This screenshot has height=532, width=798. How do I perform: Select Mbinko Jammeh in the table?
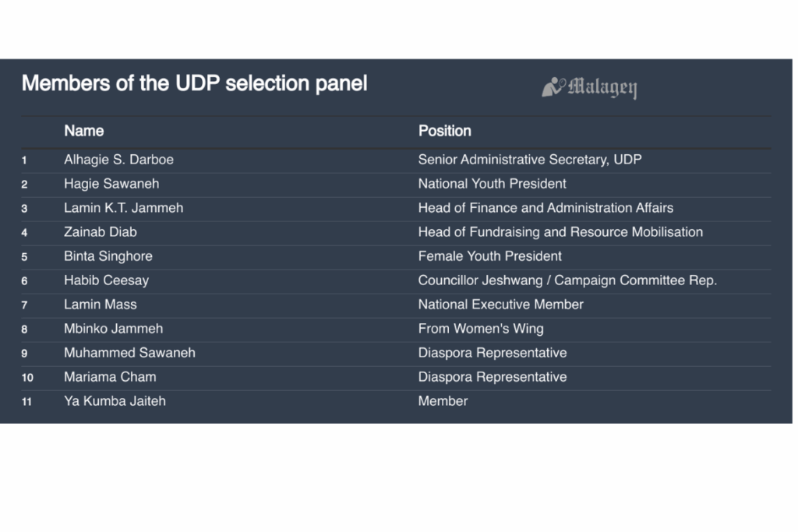pos(114,329)
